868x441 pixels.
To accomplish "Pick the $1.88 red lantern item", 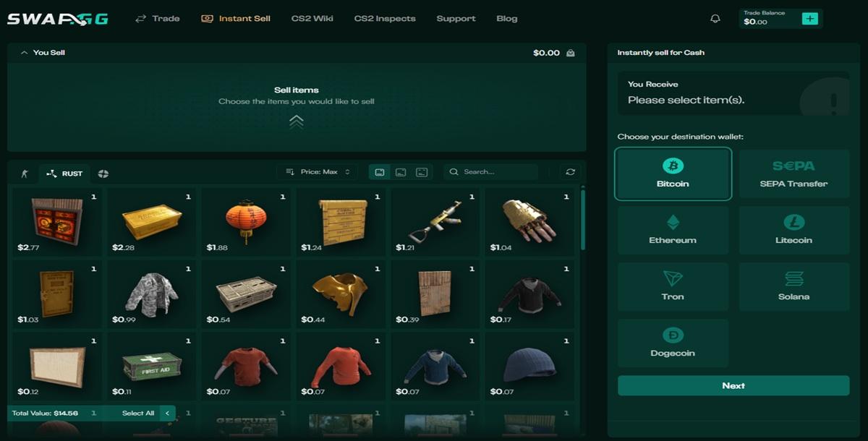I will [x=247, y=222].
